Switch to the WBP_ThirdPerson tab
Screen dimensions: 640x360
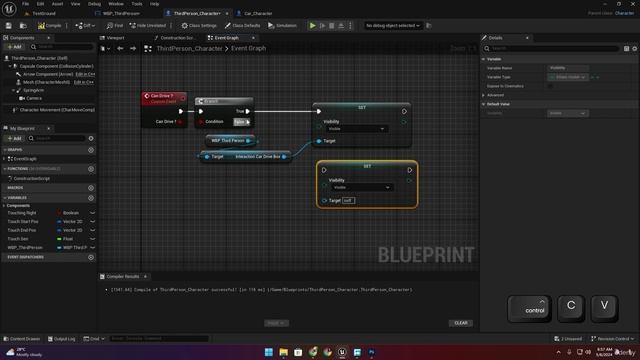click(x=121, y=13)
